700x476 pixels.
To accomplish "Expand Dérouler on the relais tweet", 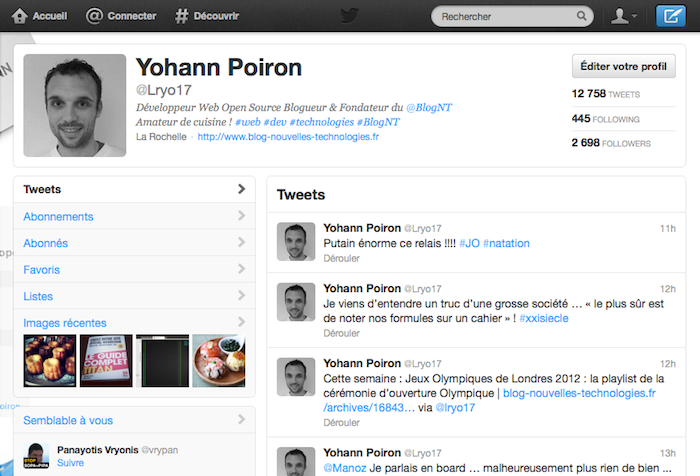I will [x=342, y=258].
